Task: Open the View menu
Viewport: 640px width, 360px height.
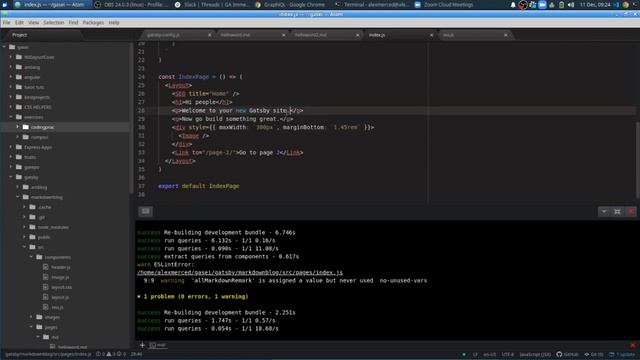Action: pyautogui.click(x=33, y=22)
